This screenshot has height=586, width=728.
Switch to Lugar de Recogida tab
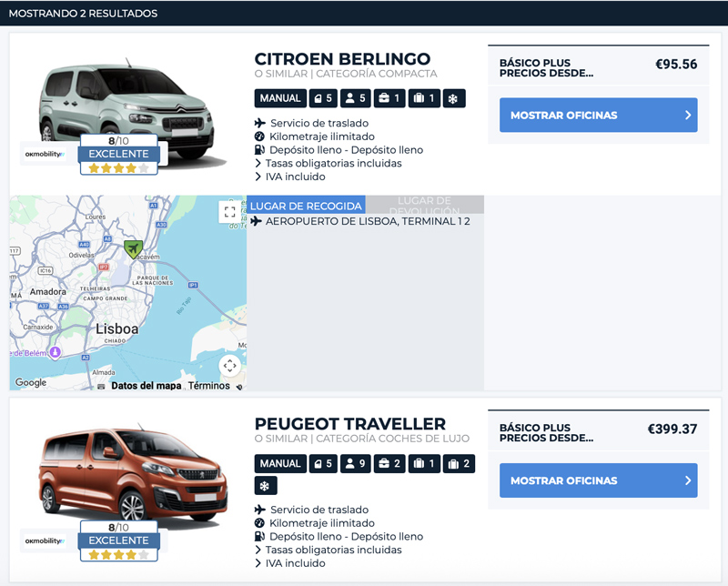[x=306, y=206]
